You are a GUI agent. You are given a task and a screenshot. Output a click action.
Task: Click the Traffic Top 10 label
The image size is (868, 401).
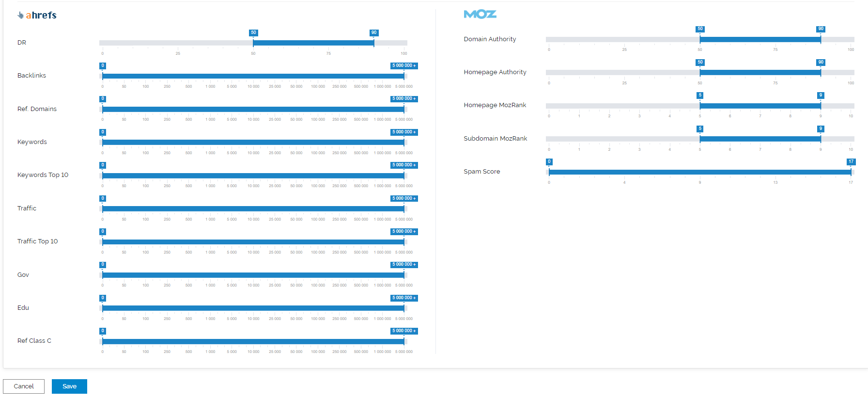[37, 241]
